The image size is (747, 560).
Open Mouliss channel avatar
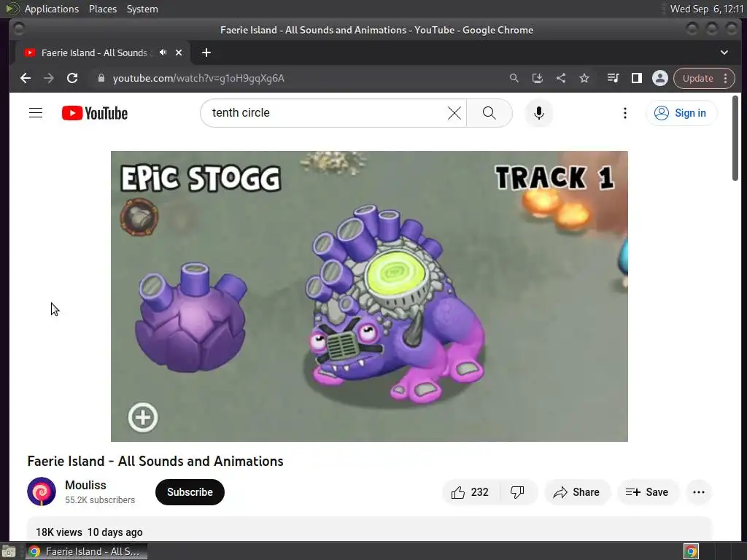(x=42, y=491)
